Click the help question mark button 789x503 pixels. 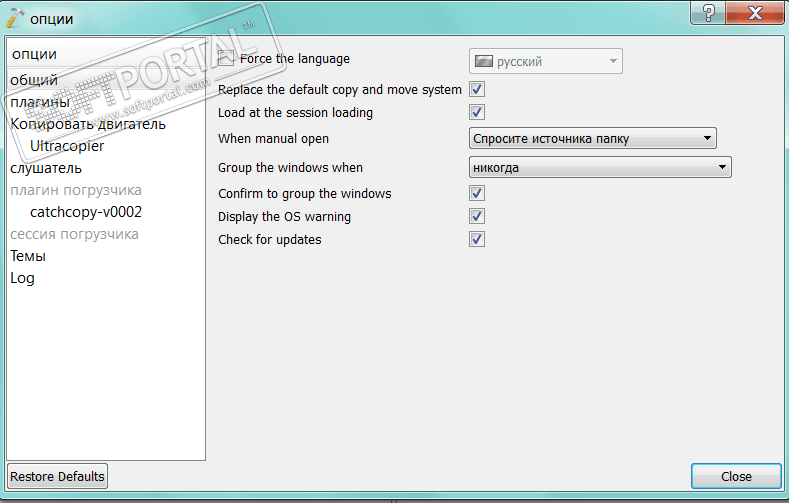pyautogui.click(x=708, y=13)
